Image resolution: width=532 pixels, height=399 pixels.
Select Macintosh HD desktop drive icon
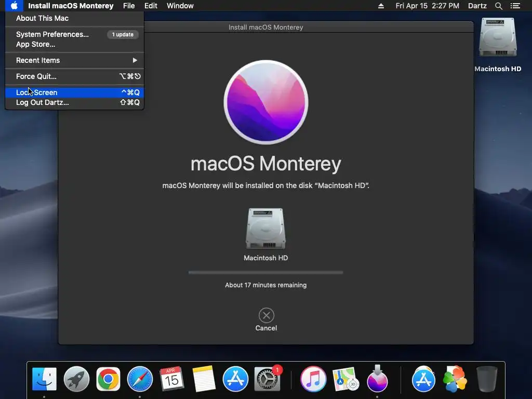(x=498, y=37)
